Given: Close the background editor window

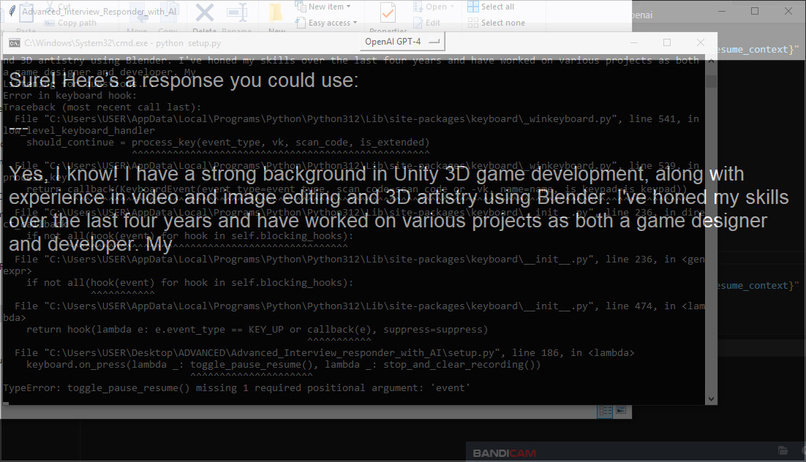Looking at the screenshot, I should (788, 11).
